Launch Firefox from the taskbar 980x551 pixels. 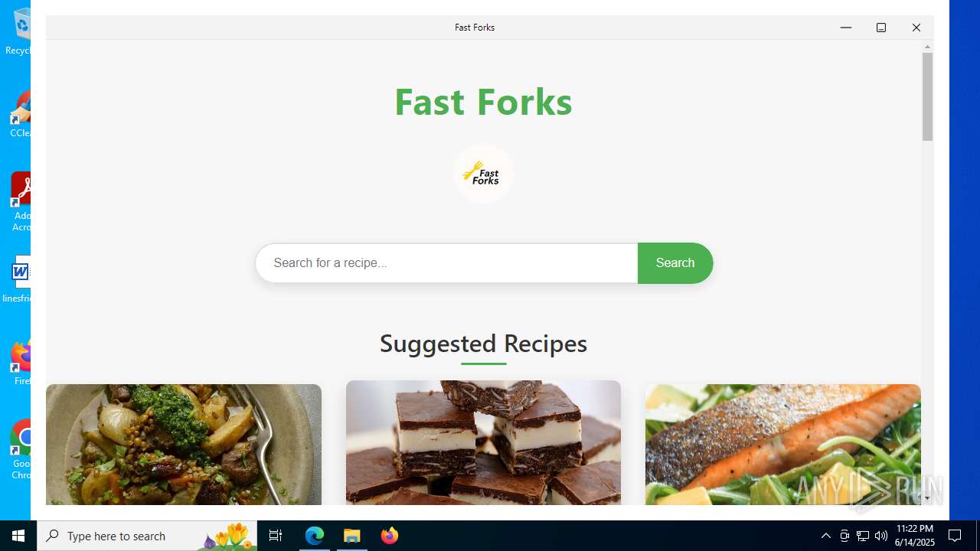(x=390, y=536)
